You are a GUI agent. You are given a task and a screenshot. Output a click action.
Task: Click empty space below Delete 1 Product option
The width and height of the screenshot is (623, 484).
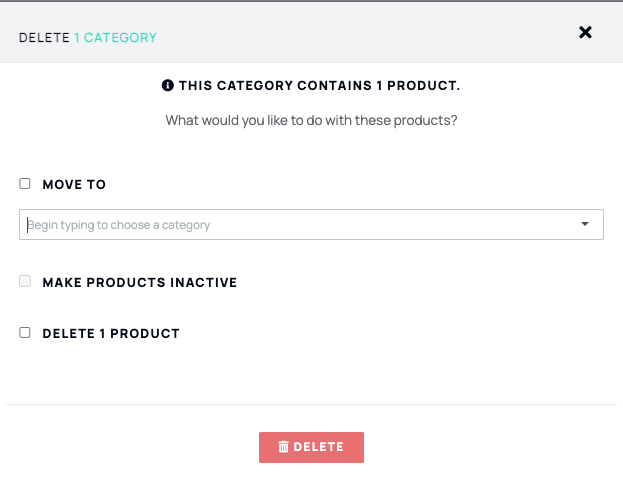[312, 372]
